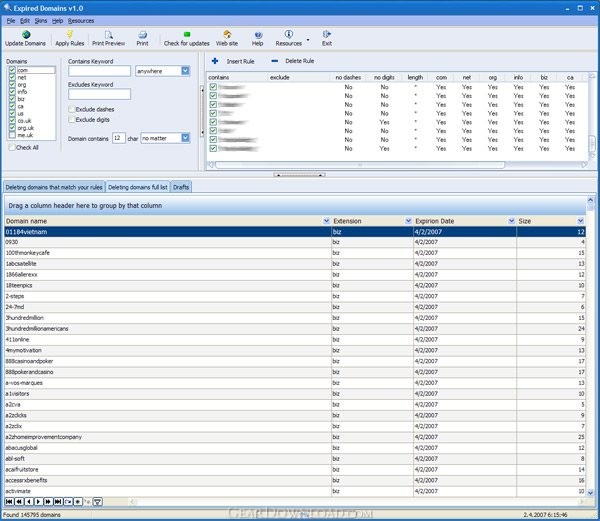
Task: Open the 'anywhere' keyword position dropdown
Action: point(185,71)
